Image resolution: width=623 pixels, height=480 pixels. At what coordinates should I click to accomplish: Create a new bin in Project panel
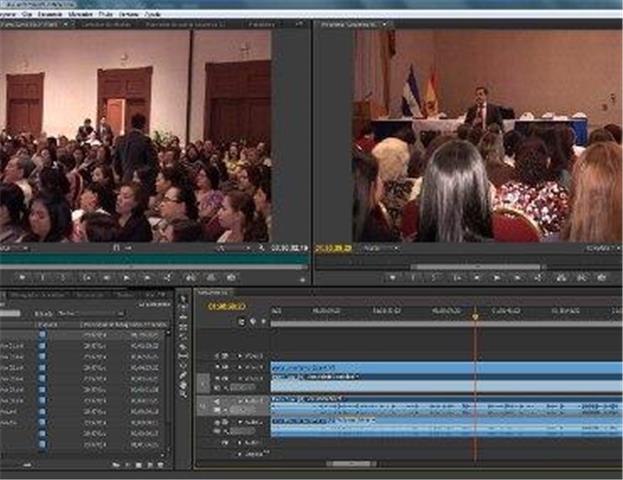point(139,465)
